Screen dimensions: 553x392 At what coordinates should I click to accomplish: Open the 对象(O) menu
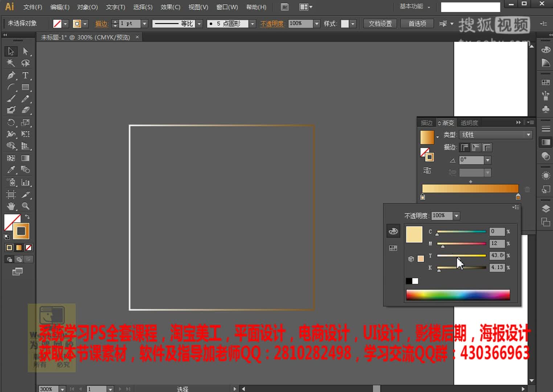[87, 7]
